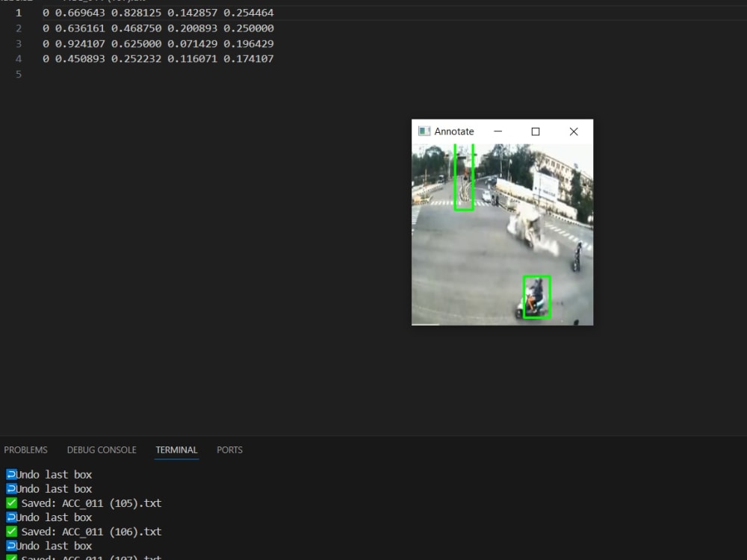The image size is (747, 560).
Task: Click line number 5 in the editor gutter
Action: [x=19, y=74]
